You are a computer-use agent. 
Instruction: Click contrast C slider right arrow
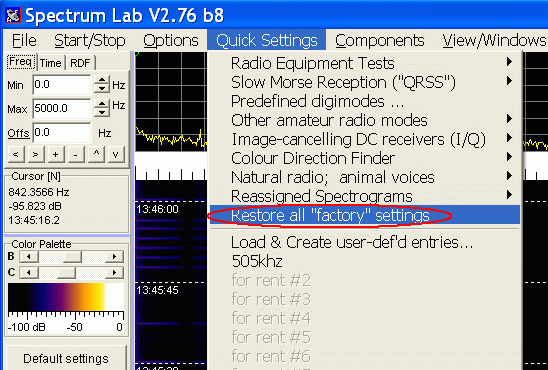[x=114, y=273]
